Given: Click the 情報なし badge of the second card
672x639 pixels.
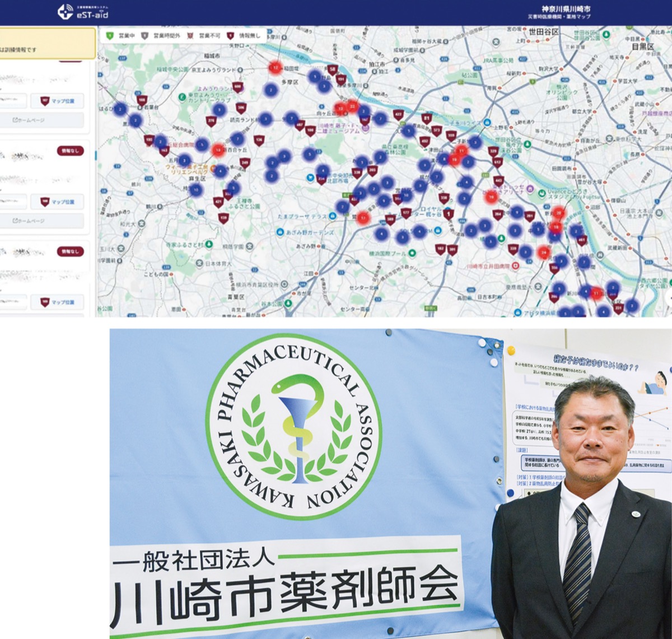Looking at the screenshot, I should tap(70, 151).
